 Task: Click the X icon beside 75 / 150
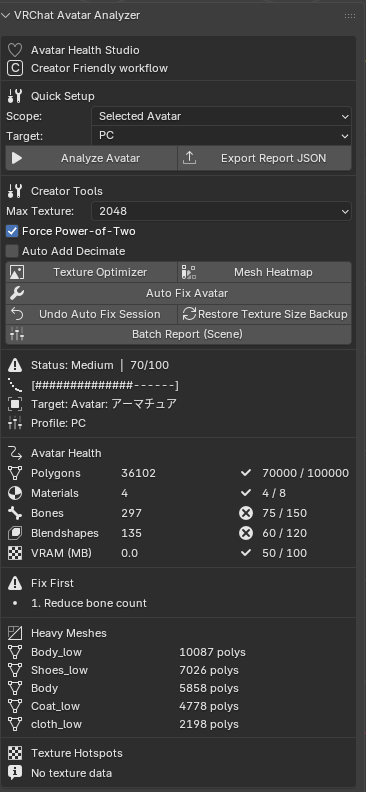coord(246,513)
